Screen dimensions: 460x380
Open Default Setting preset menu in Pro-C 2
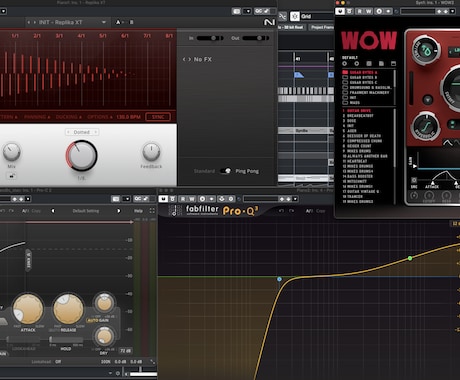coord(86,211)
